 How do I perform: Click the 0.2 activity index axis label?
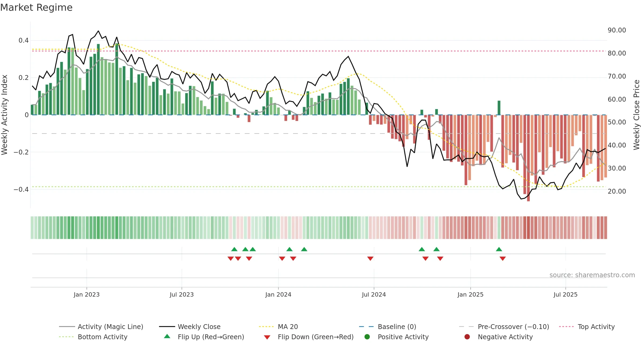coord(23,78)
